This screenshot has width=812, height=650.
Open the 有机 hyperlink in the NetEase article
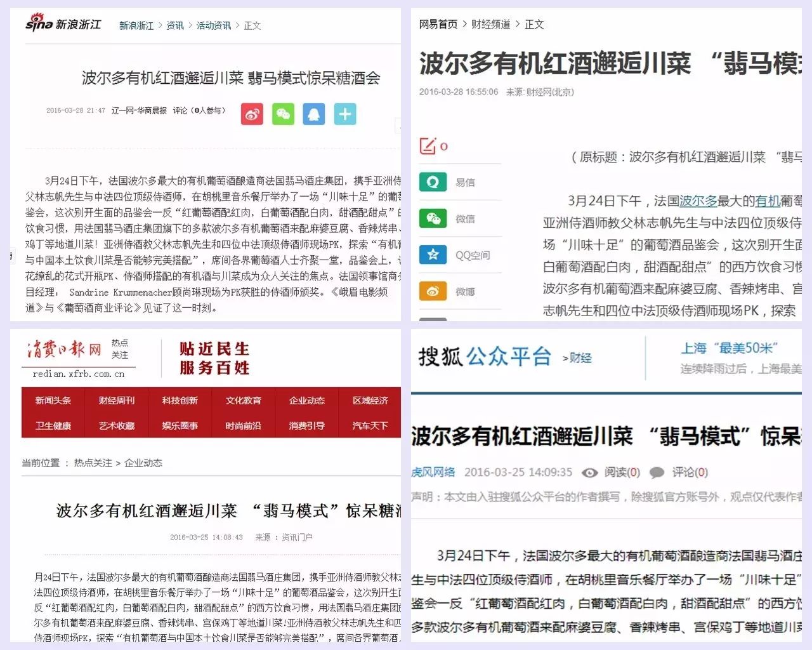click(x=768, y=201)
